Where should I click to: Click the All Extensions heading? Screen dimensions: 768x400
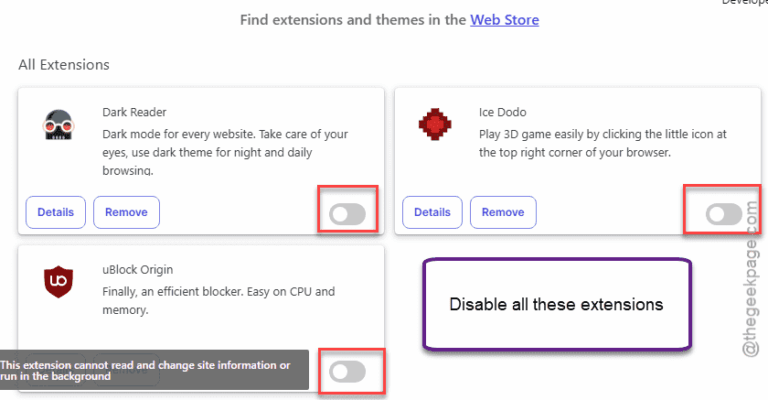click(x=64, y=65)
